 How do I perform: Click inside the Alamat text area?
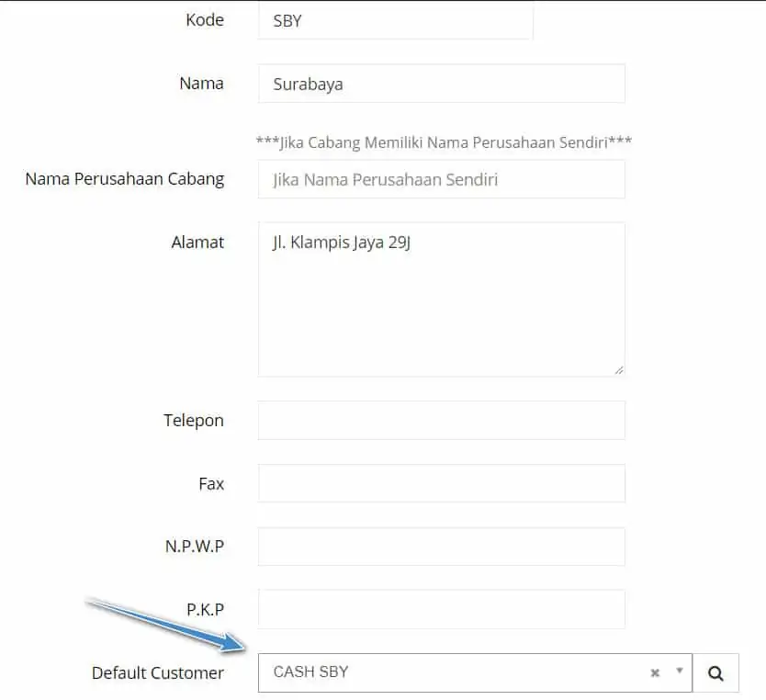441,299
